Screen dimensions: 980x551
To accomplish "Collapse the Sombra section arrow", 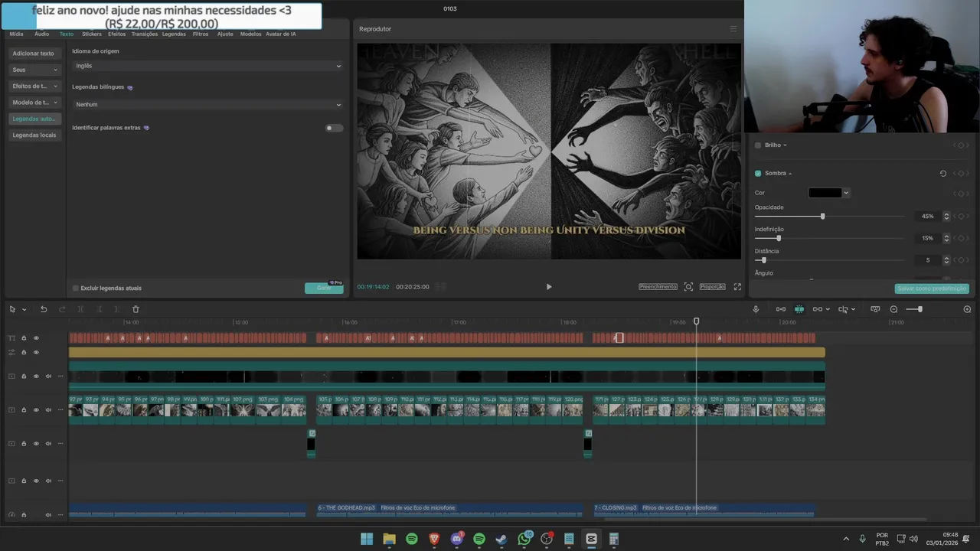I will (x=790, y=174).
